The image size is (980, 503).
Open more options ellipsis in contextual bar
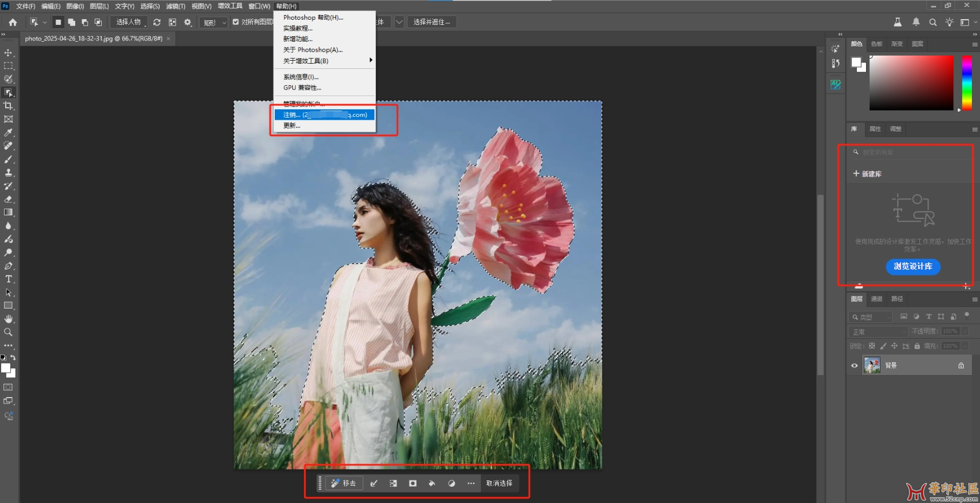pyautogui.click(x=471, y=483)
